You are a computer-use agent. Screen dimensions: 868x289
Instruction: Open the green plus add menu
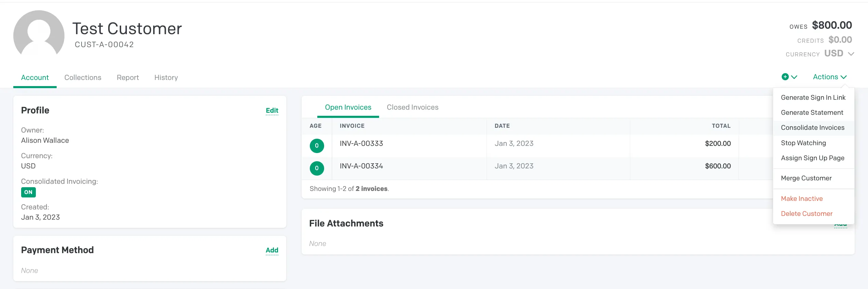(785, 77)
